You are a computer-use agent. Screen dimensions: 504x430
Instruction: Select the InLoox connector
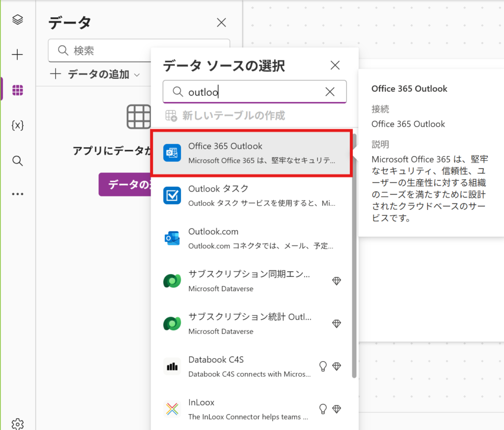coord(252,409)
